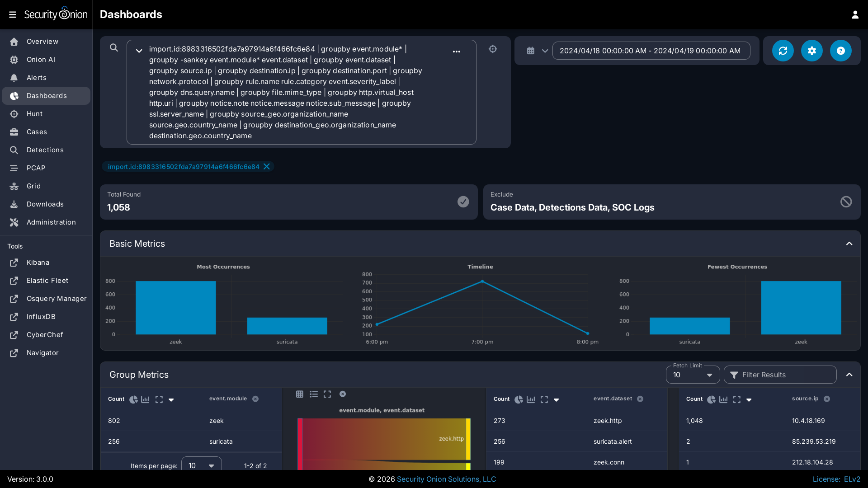Viewport: 868px width, 488px height.
Task: Open the user account icon
Action: tap(855, 14)
